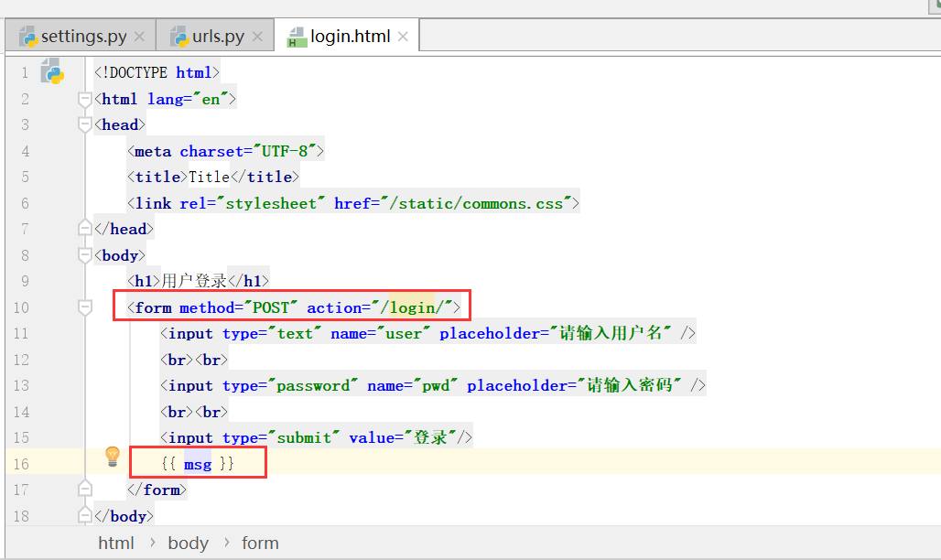Click line number 1 in the gutter
Image resolution: width=941 pixels, height=560 pixels.
[x=25, y=73]
